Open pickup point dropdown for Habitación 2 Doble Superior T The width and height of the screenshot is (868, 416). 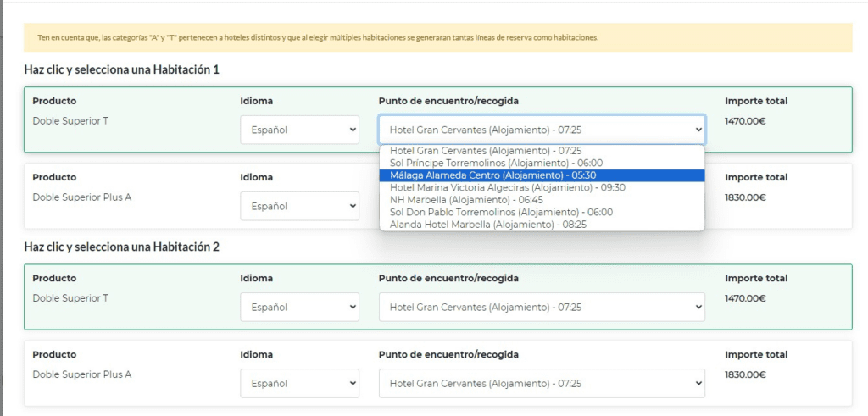[542, 307]
